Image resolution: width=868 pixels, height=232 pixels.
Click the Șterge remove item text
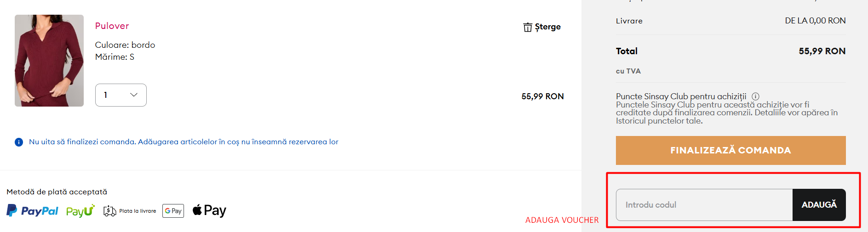(x=548, y=27)
